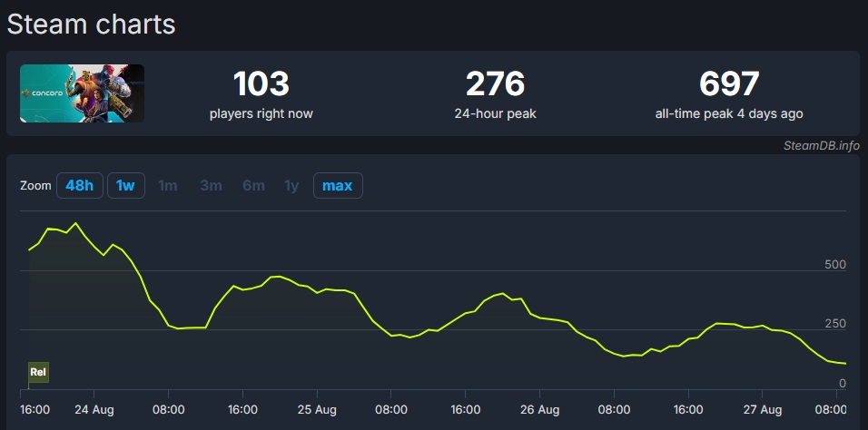Image resolution: width=868 pixels, height=430 pixels.
Task: Open the Concord game thumbnail
Action: [82, 93]
